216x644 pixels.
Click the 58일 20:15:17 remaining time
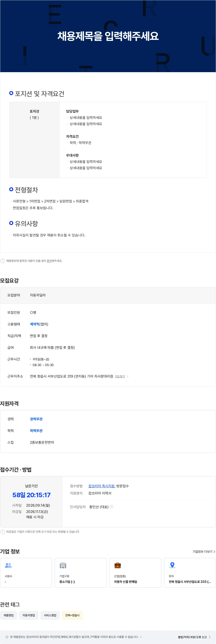point(31,495)
